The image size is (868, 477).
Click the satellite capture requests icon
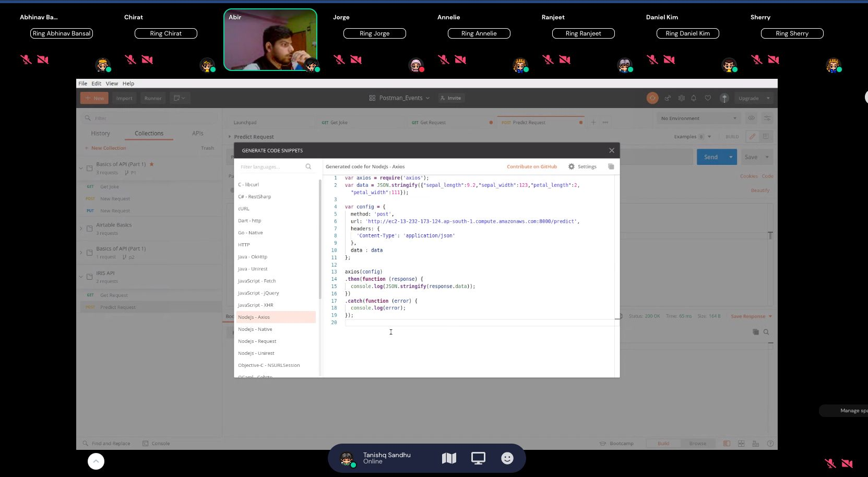pos(667,98)
